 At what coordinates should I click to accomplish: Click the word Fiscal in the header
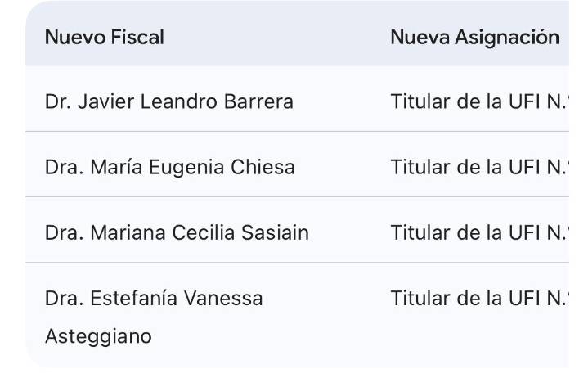[x=137, y=37]
